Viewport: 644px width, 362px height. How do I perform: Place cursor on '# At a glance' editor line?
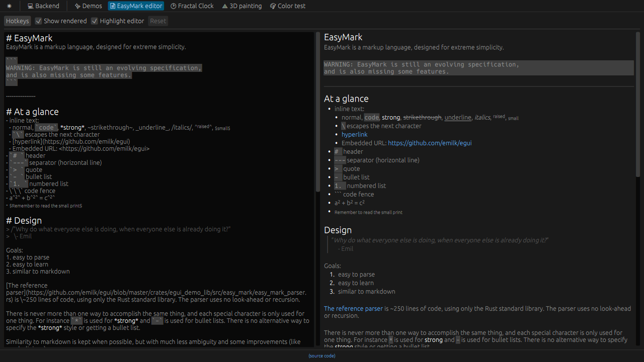(x=32, y=112)
